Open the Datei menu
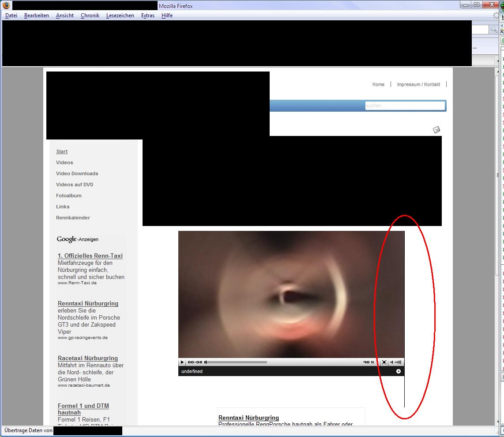 click(11, 15)
